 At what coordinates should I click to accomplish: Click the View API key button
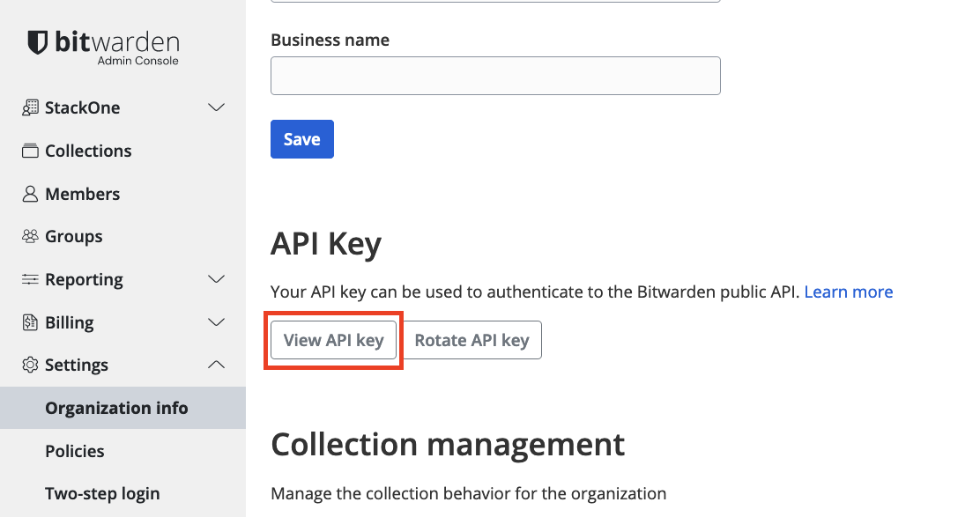pyautogui.click(x=333, y=340)
